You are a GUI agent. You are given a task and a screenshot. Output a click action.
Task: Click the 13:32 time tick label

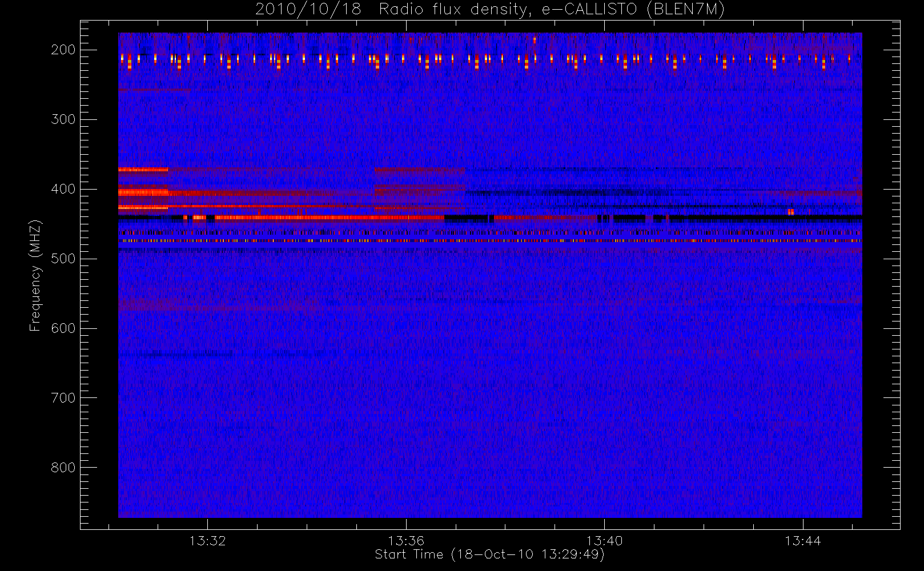click(208, 541)
